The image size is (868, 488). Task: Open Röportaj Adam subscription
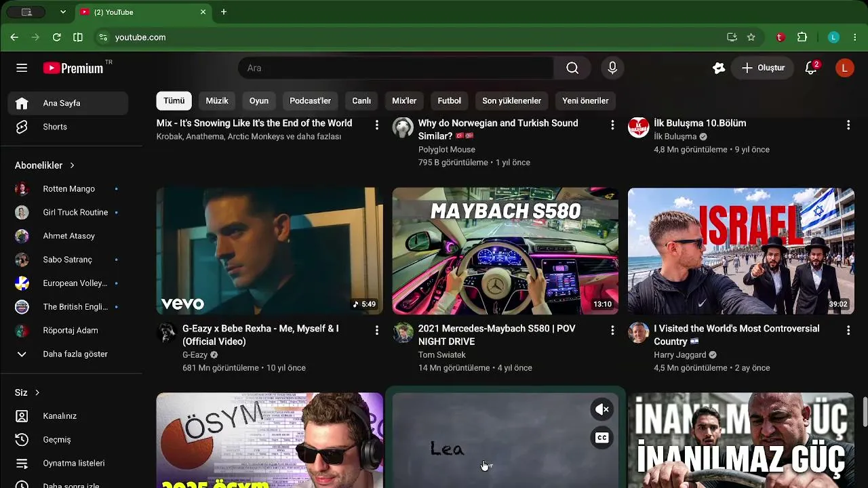[x=68, y=330]
